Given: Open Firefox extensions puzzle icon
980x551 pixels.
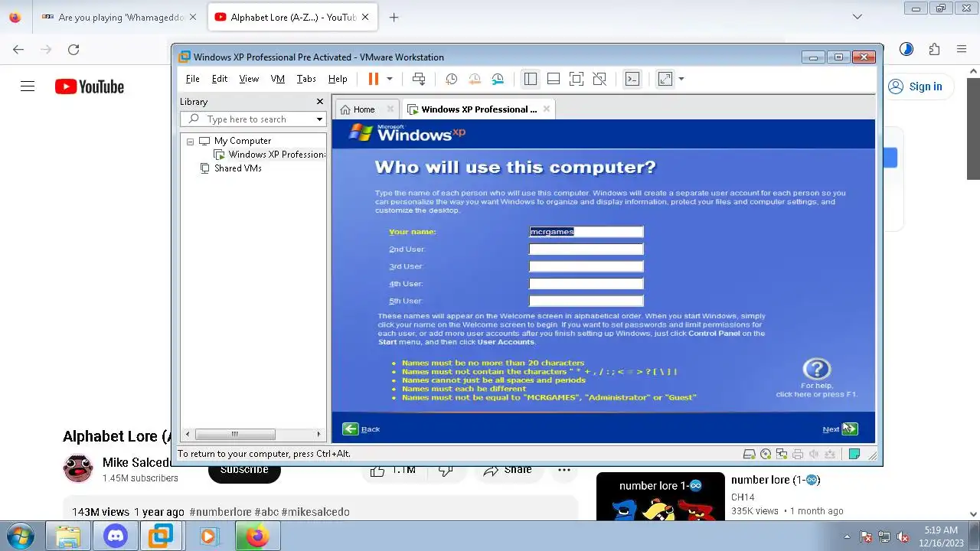Looking at the screenshot, I should [x=934, y=49].
